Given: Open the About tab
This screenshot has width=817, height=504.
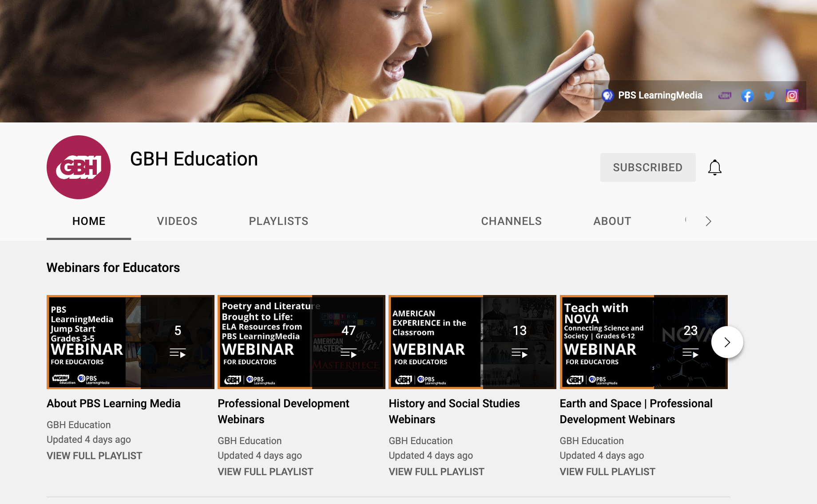Looking at the screenshot, I should [612, 221].
